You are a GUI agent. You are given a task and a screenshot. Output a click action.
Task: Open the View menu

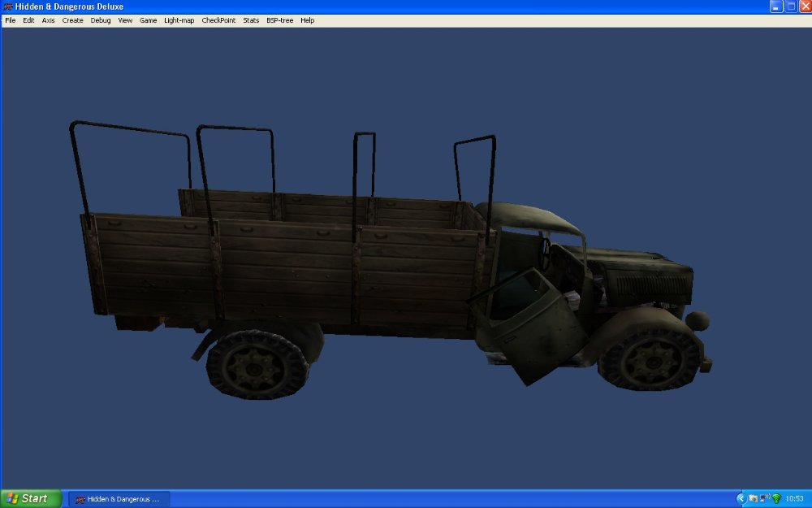tap(125, 20)
